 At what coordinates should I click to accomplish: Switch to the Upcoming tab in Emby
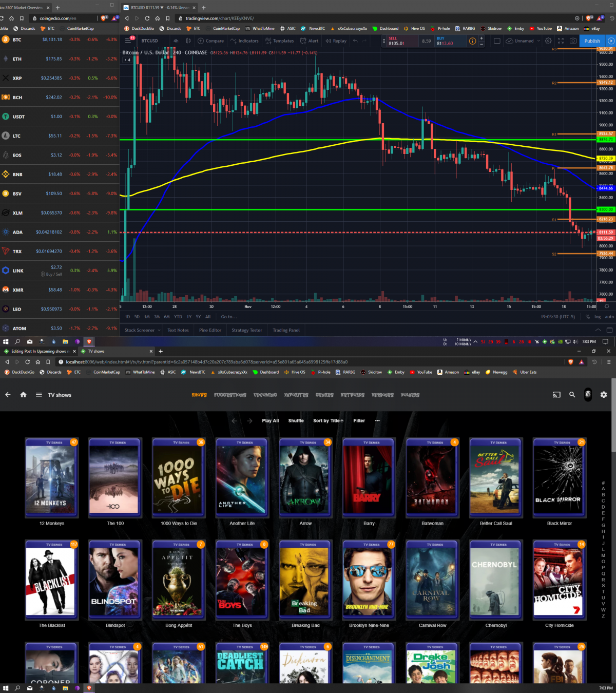pos(265,395)
